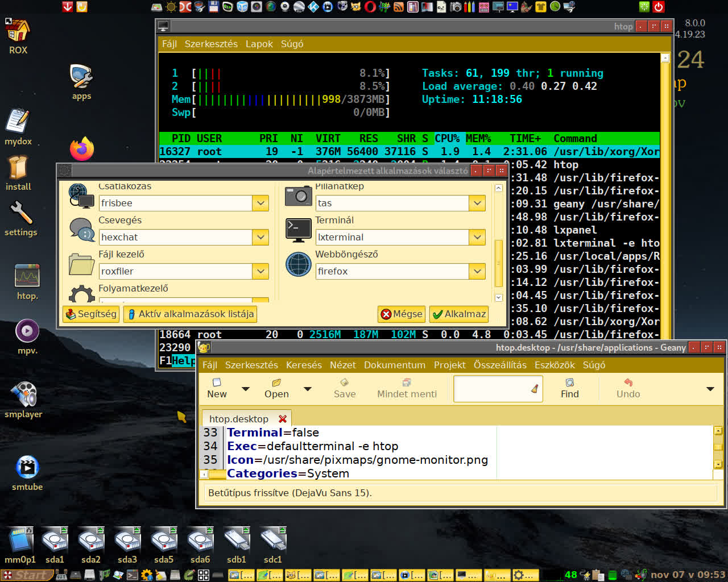
Task: Click the red power icon in top tray
Action: 659,7
